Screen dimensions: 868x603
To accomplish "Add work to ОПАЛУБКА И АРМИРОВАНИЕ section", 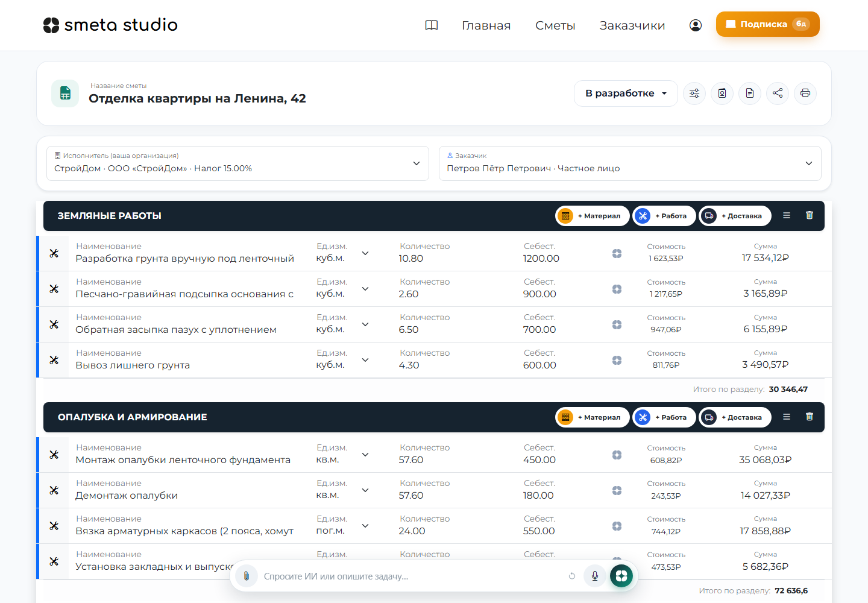I will click(664, 417).
